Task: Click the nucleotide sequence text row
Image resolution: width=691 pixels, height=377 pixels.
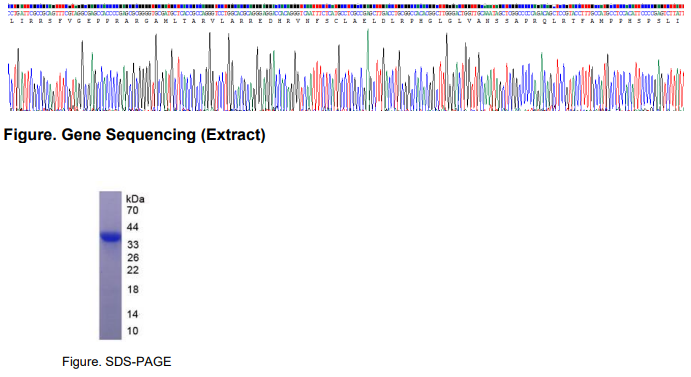Action: (x=346, y=14)
